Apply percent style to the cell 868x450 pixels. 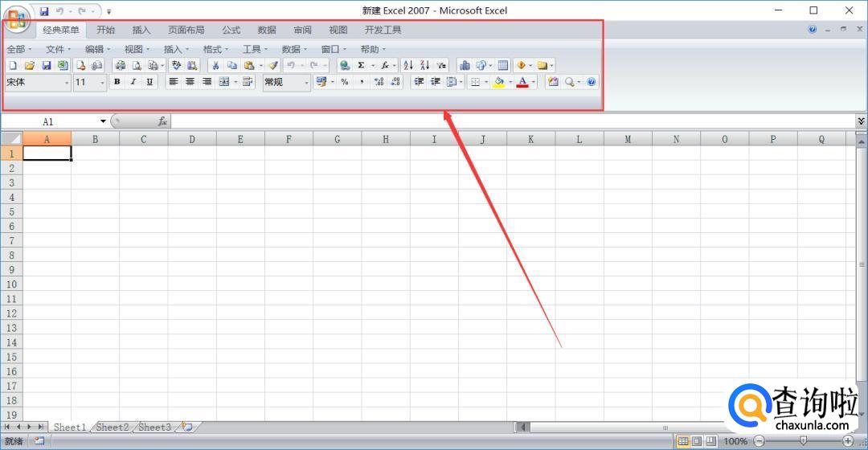(345, 82)
